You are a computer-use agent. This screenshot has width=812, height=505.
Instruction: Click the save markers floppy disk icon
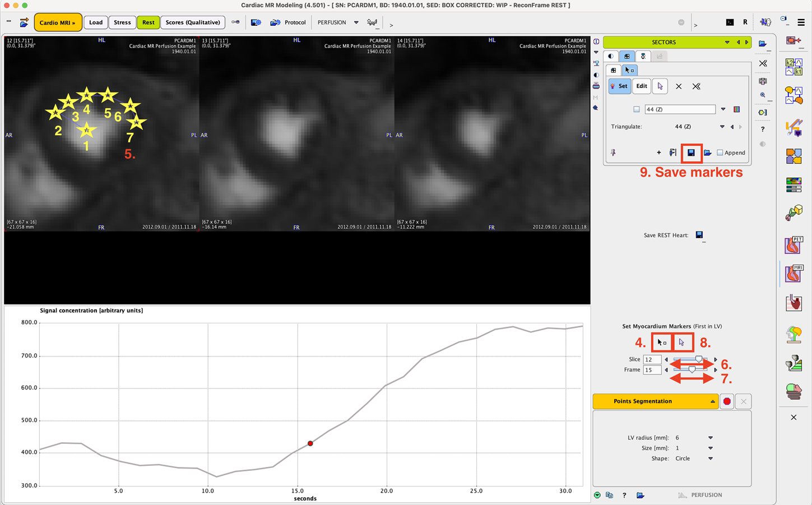tap(692, 152)
